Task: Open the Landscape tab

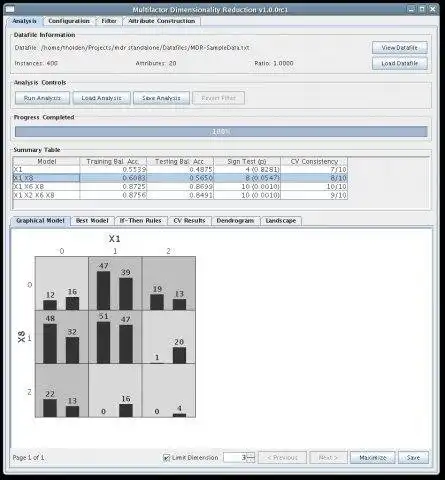Action: (281, 221)
